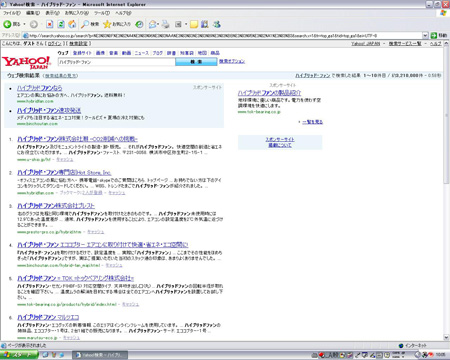
Task: Open the 検索設定 link in header
Action: coord(78,44)
